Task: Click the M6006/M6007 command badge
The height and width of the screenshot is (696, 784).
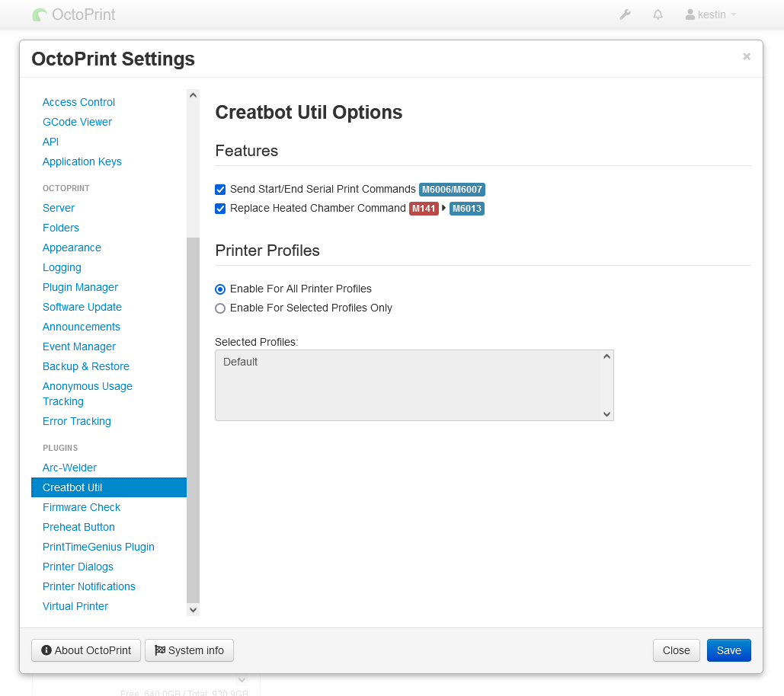Action: click(x=452, y=190)
